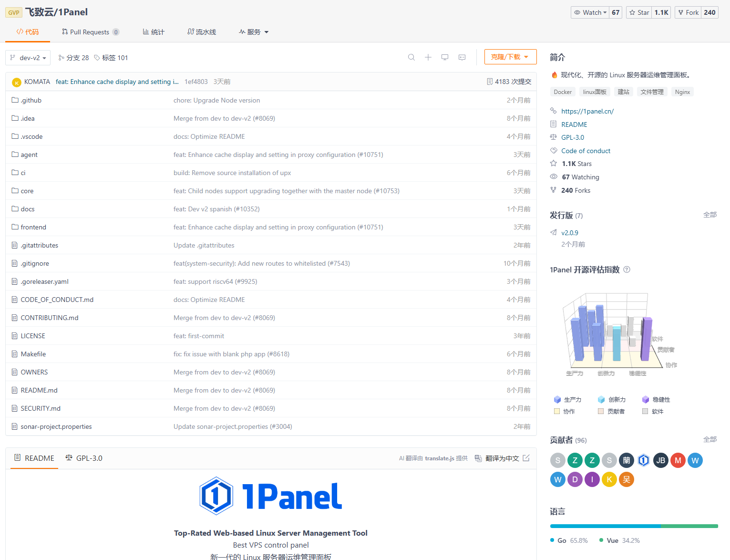The width and height of the screenshot is (730, 560).
Task: Click the purple D contributor avatar
Action: [575, 479]
